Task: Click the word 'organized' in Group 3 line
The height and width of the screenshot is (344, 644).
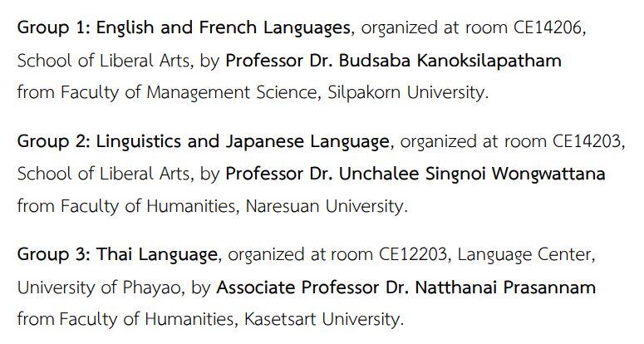Action: click(x=266, y=256)
